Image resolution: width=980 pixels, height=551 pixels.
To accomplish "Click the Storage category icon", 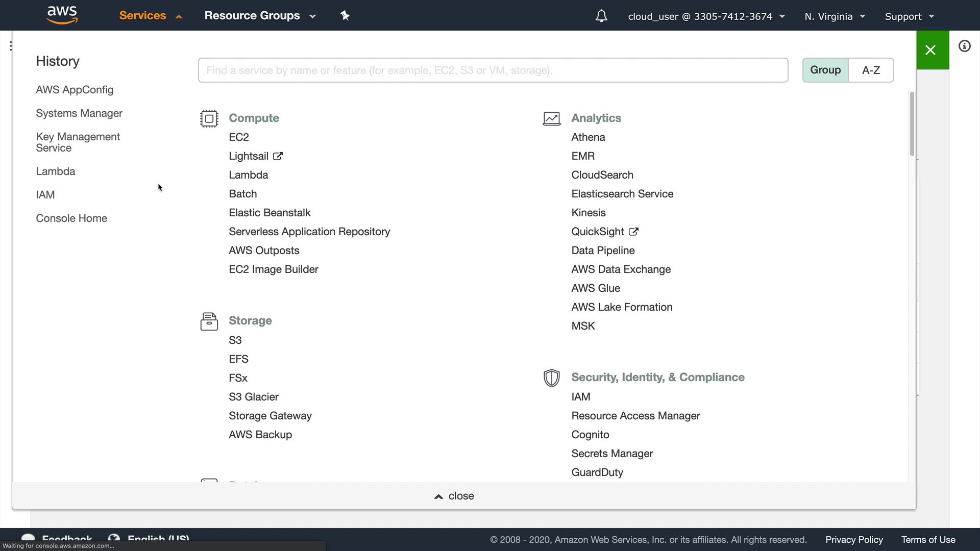I will (209, 321).
